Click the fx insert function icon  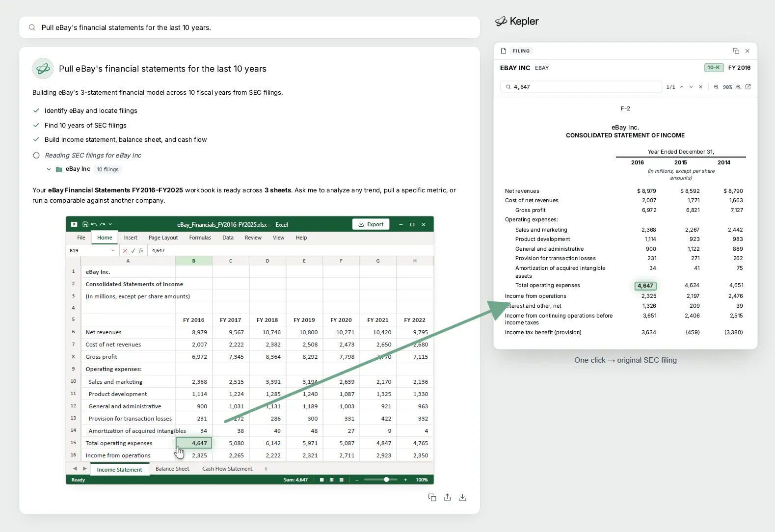[141, 250]
